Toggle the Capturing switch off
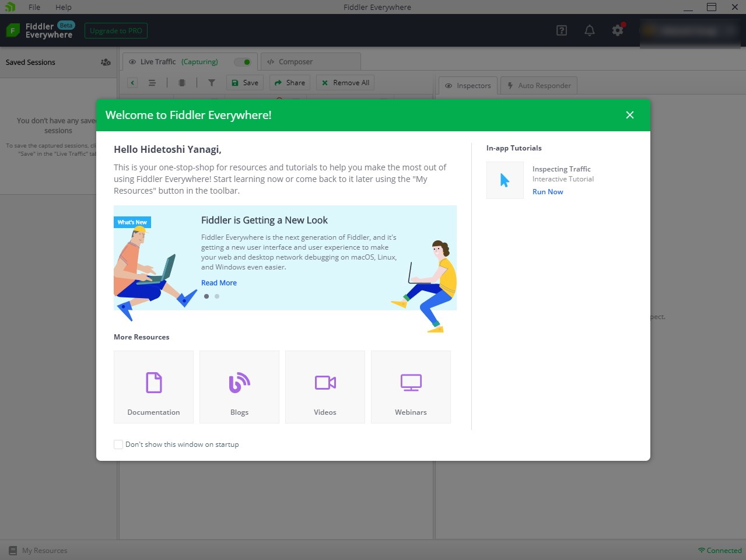The width and height of the screenshot is (746, 560). pyautogui.click(x=243, y=62)
